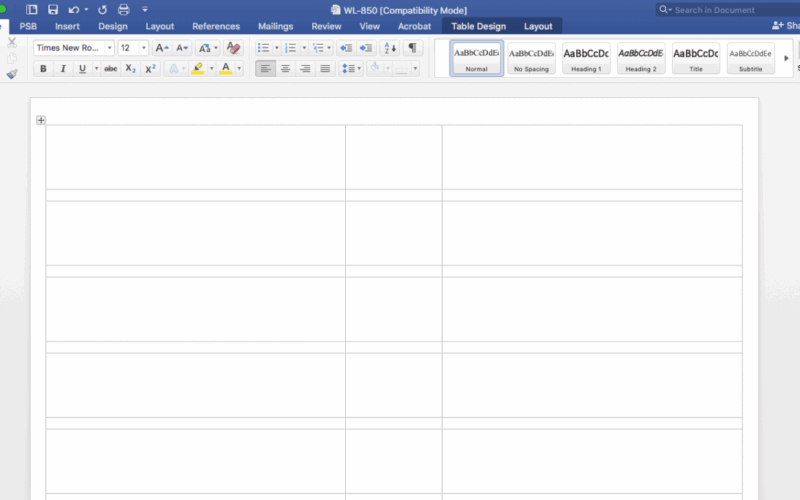Redo or repeat the last action
Viewport: 800px width, 500px height.
[103, 10]
